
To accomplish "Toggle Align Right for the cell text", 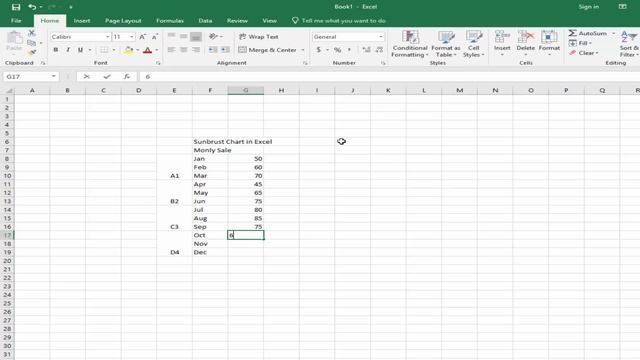I will (x=196, y=50).
